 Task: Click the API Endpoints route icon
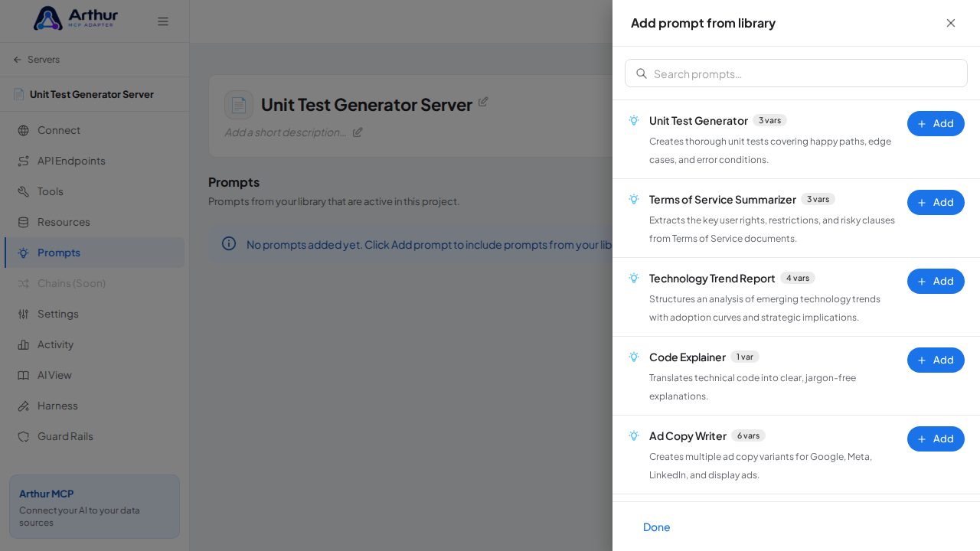point(23,161)
